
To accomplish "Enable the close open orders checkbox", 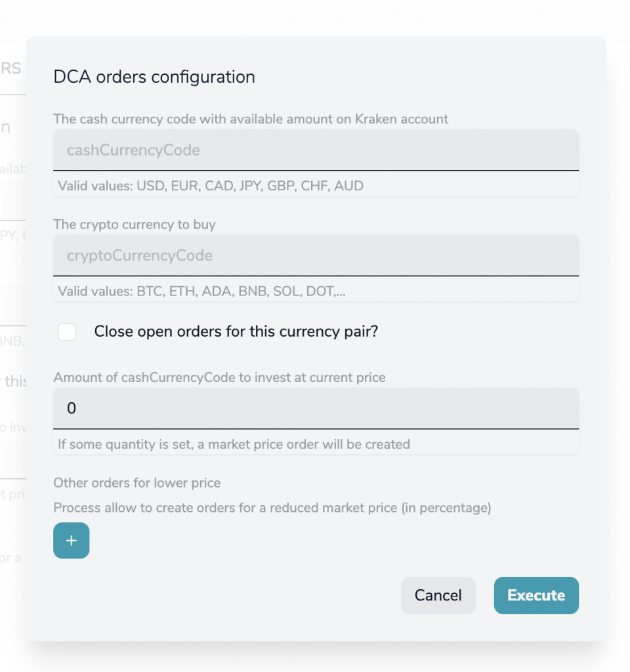I will click(x=67, y=332).
